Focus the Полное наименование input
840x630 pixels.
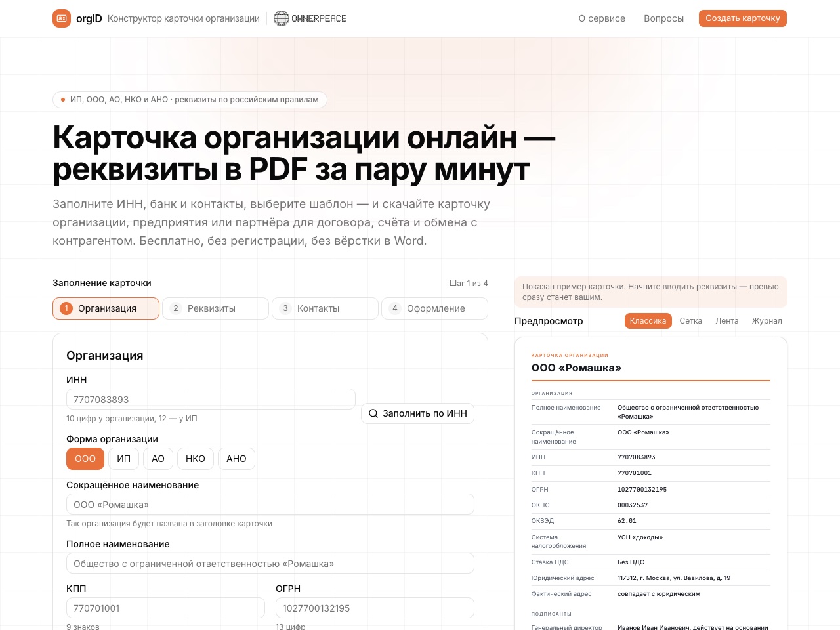coord(270,564)
